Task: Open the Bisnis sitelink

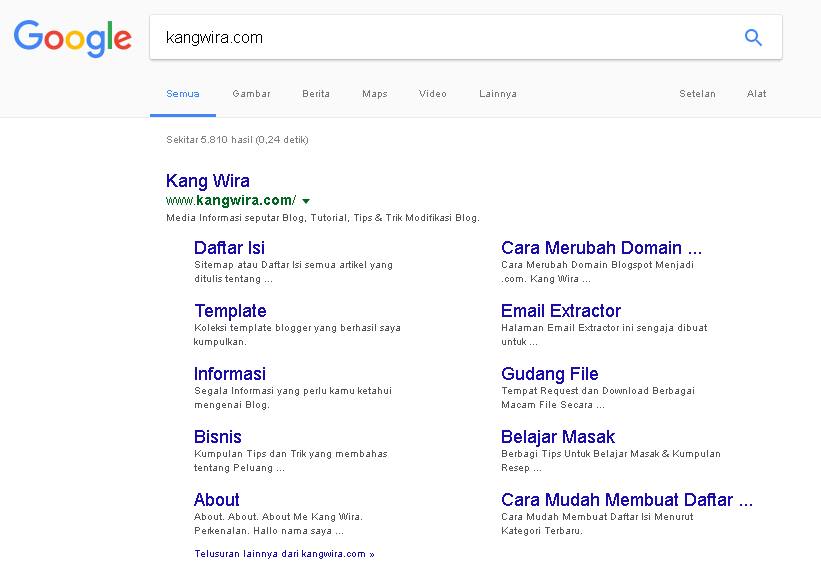Action: click(218, 436)
